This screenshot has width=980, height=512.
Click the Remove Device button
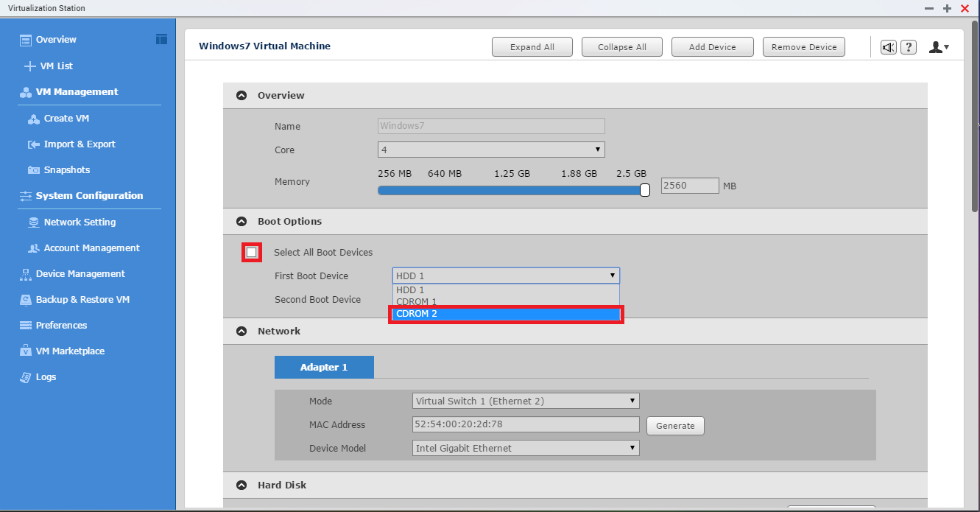coord(804,47)
